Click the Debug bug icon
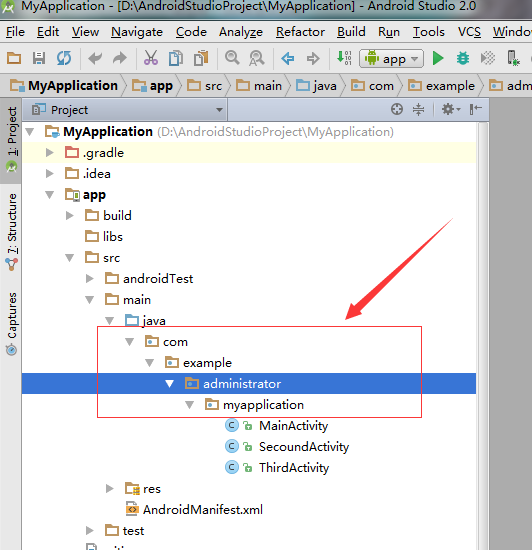This screenshot has height=550, width=532. [x=463, y=58]
